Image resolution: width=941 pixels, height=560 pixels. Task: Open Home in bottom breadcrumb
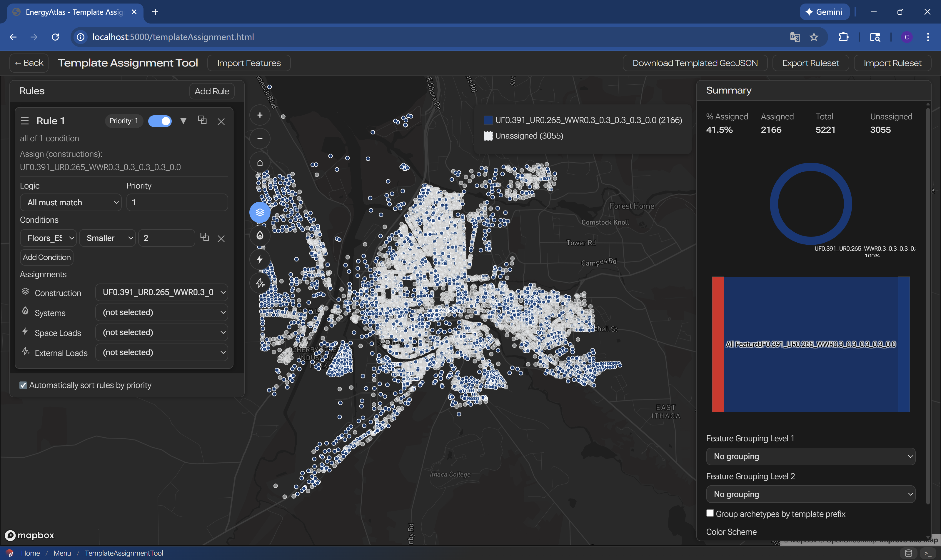click(x=30, y=553)
